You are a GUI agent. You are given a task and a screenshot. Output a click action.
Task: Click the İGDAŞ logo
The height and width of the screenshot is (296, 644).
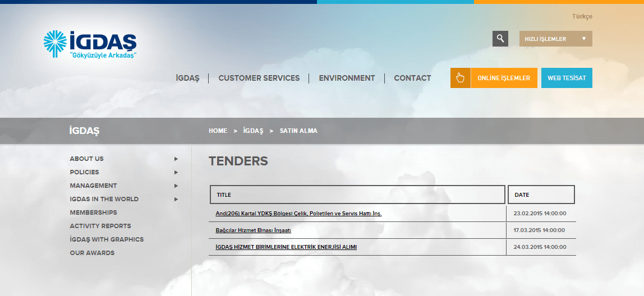tap(90, 44)
